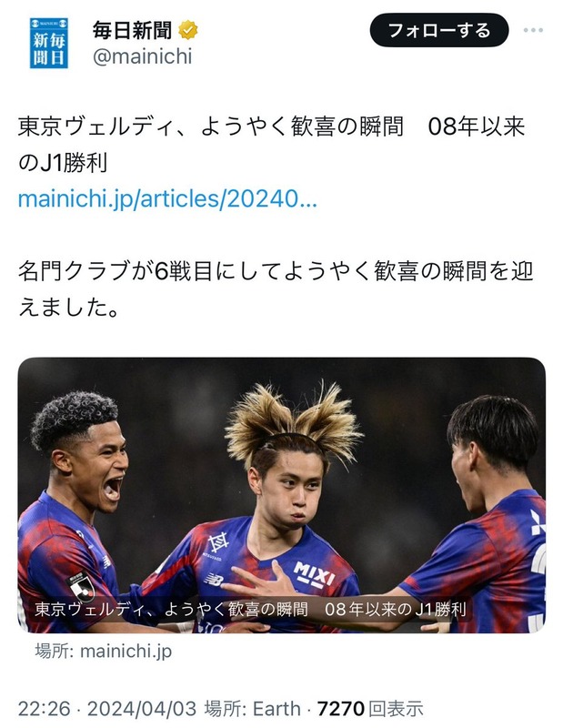
Task: Click the club crest on center jersey
Action: pos(218,543)
